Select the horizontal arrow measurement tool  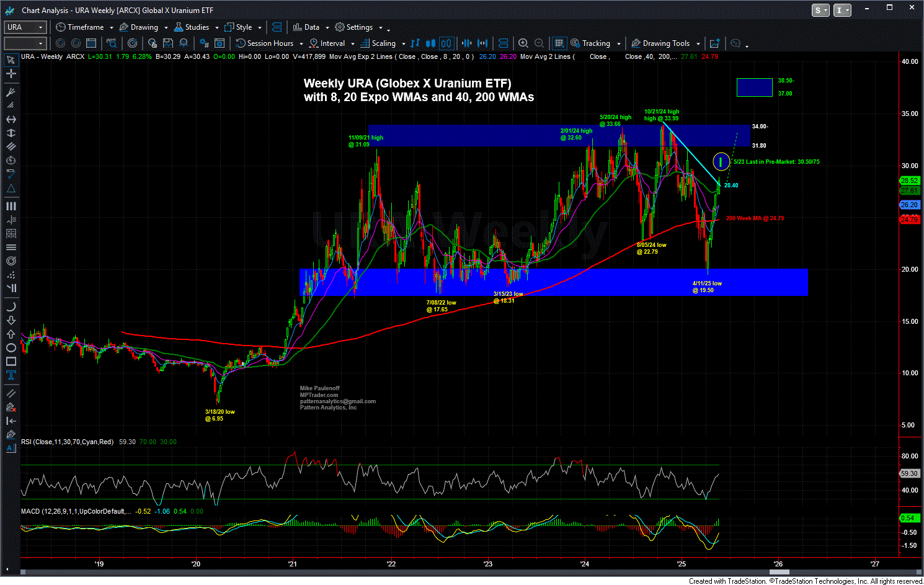tap(11, 119)
